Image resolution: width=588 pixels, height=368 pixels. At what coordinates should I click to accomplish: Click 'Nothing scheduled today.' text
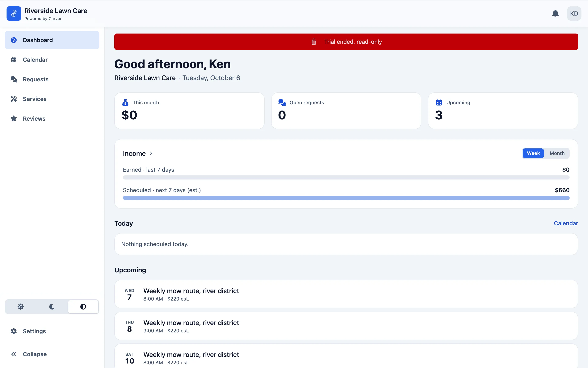pos(155,244)
